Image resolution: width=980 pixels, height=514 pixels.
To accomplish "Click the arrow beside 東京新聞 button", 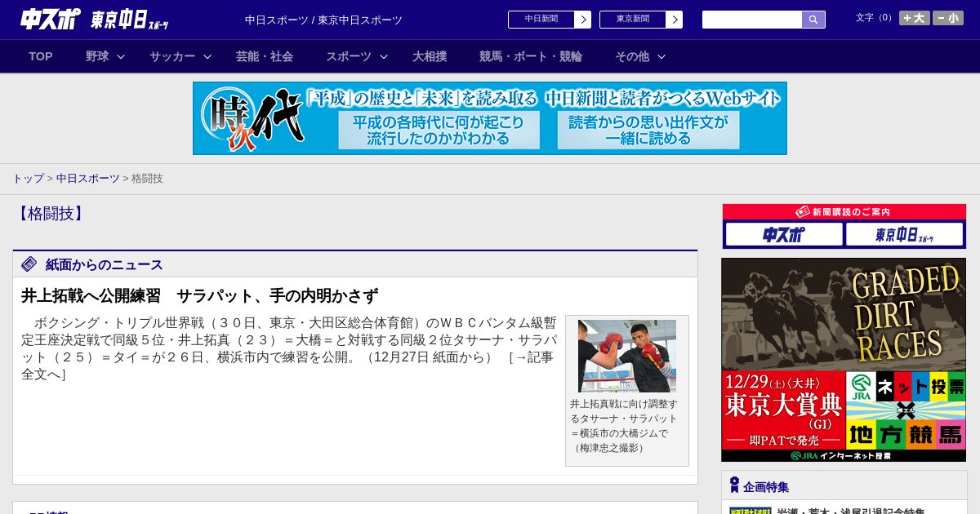I will (x=674, y=20).
